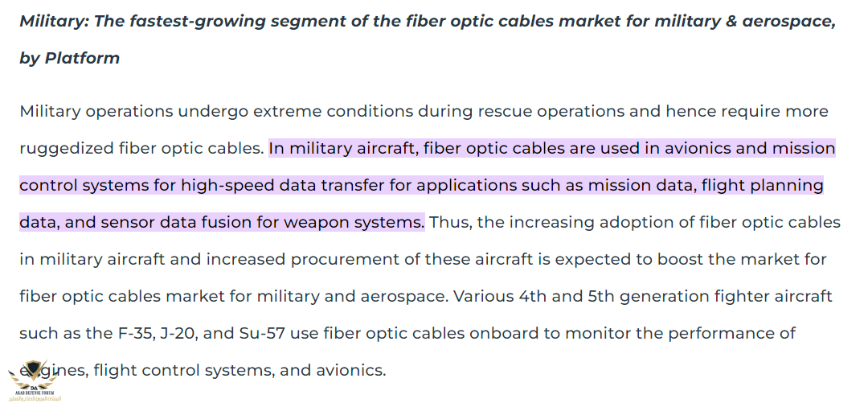Image resolution: width=868 pixels, height=403 pixels.
Task: Click "F-35" in the aircraft list
Action: click(x=132, y=333)
